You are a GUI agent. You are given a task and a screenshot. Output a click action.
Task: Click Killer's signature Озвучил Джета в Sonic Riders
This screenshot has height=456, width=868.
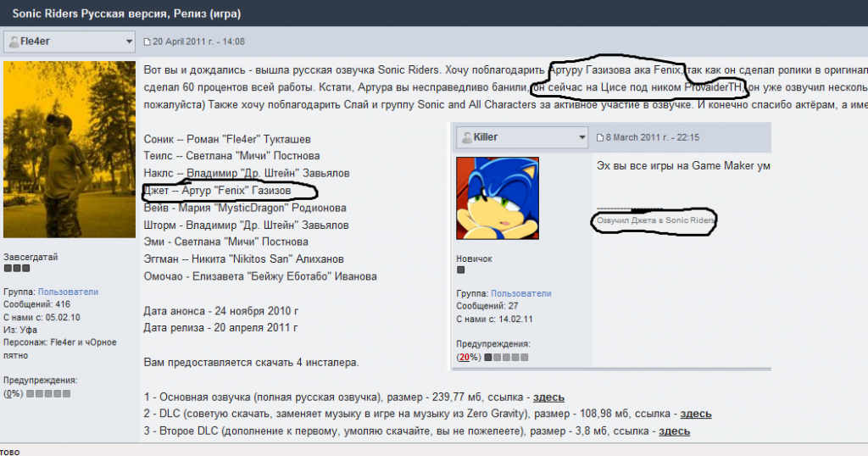pos(656,220)
